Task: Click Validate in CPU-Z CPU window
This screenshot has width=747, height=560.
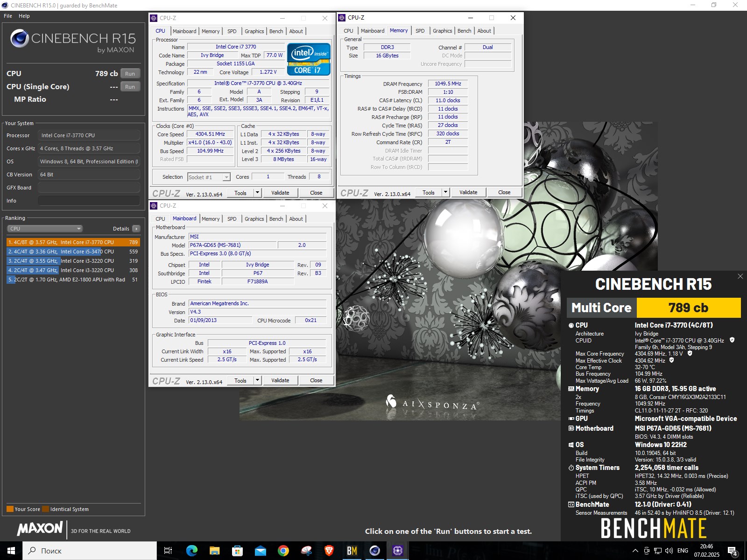Action: 280,193
